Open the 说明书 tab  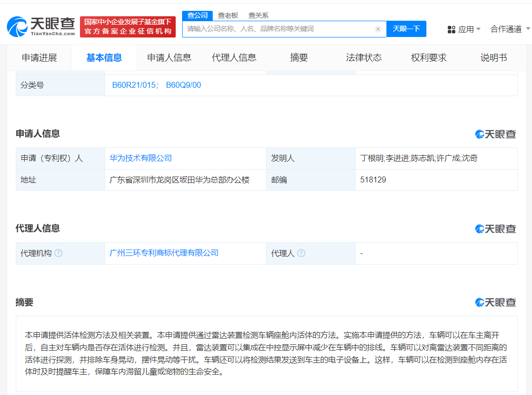[493, 58]
